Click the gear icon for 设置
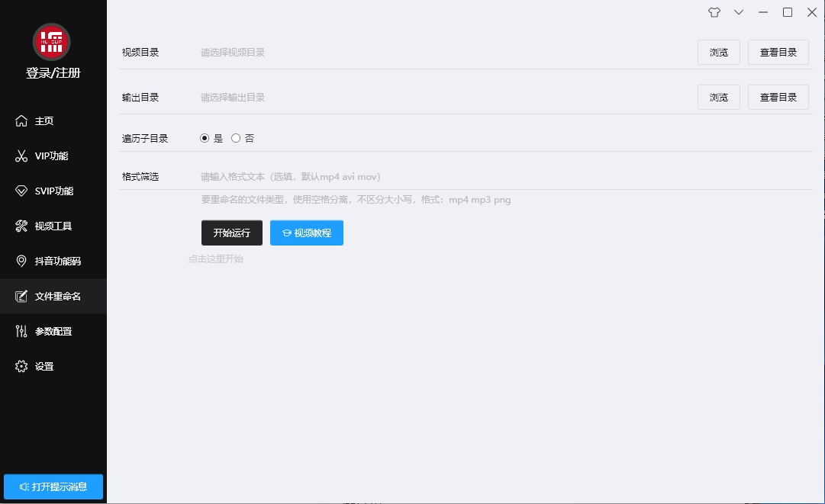This screenshot has height=504, width=825. point(21,367)
